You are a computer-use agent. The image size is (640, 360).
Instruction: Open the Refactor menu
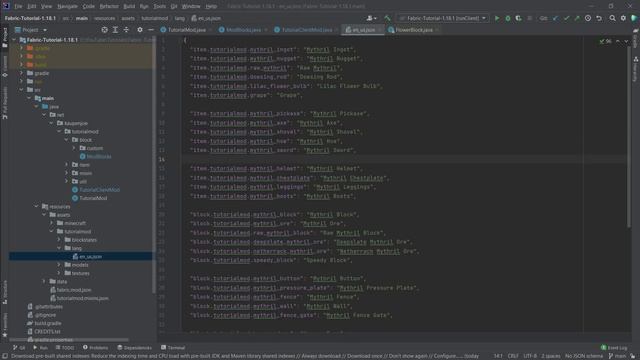(x=109, y=7)
